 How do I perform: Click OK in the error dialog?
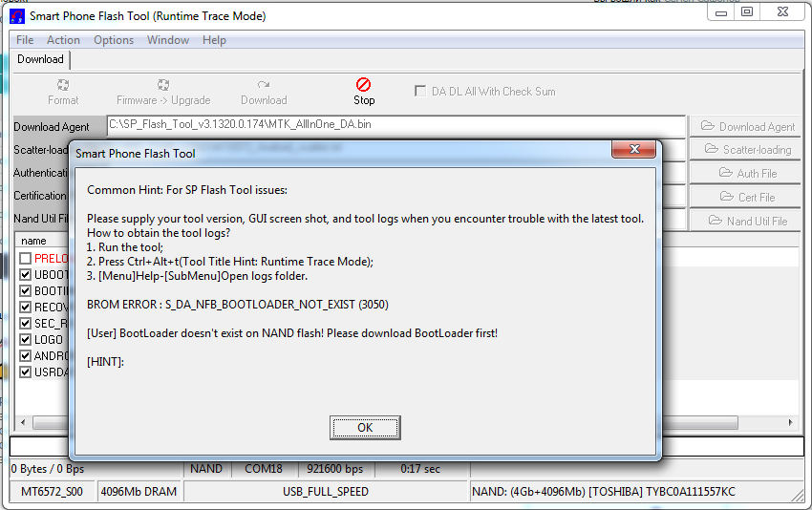(365, 428)
